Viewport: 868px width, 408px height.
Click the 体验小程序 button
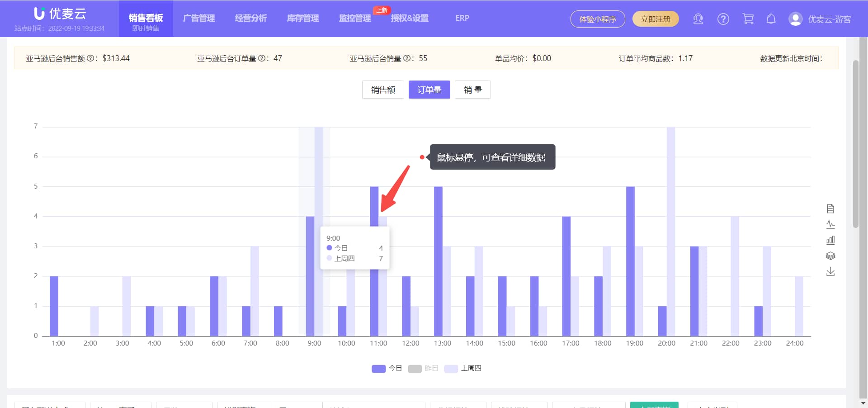598,19
